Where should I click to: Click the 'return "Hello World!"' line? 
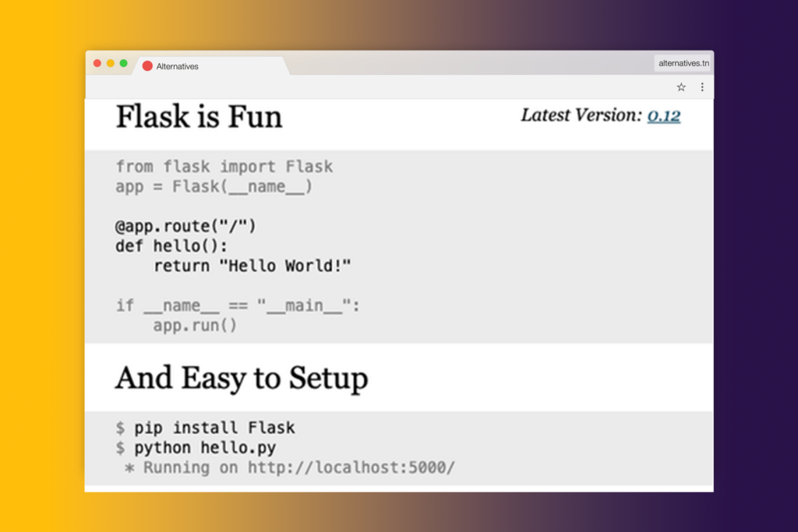click(x=252, y=266)
